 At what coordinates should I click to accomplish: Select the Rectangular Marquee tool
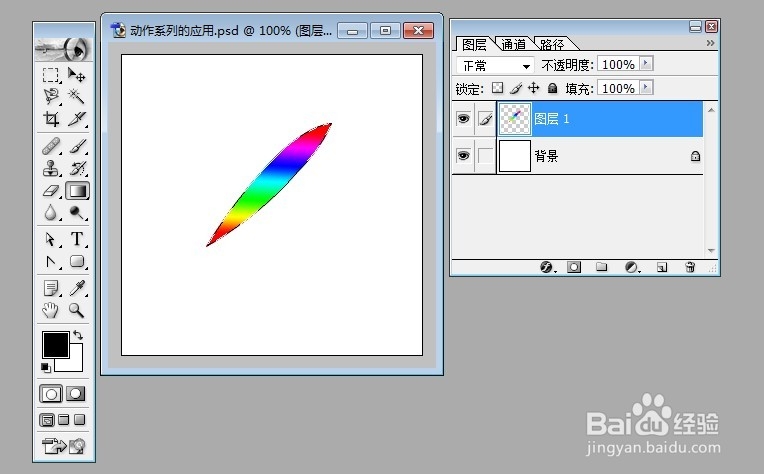click(51, 75)
